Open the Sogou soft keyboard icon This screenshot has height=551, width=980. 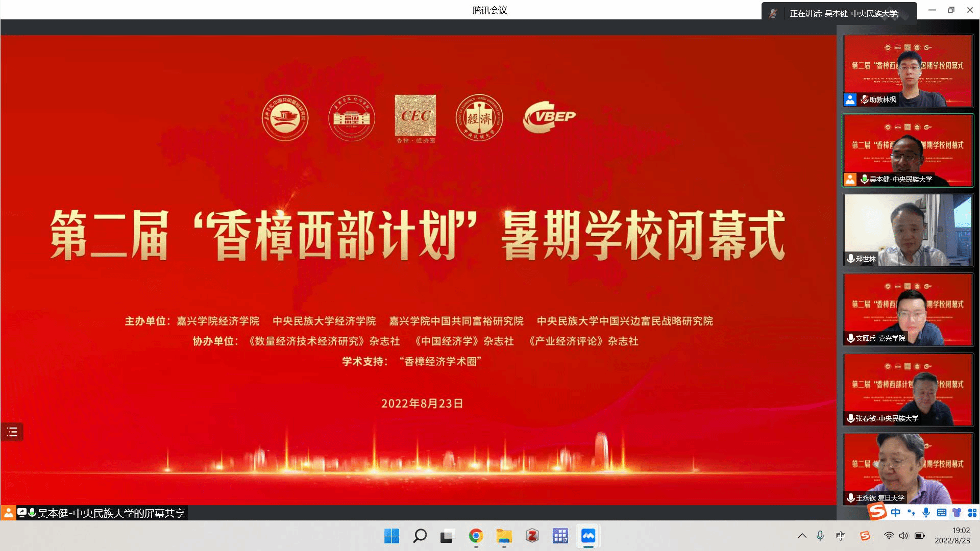tap(942, 512)
